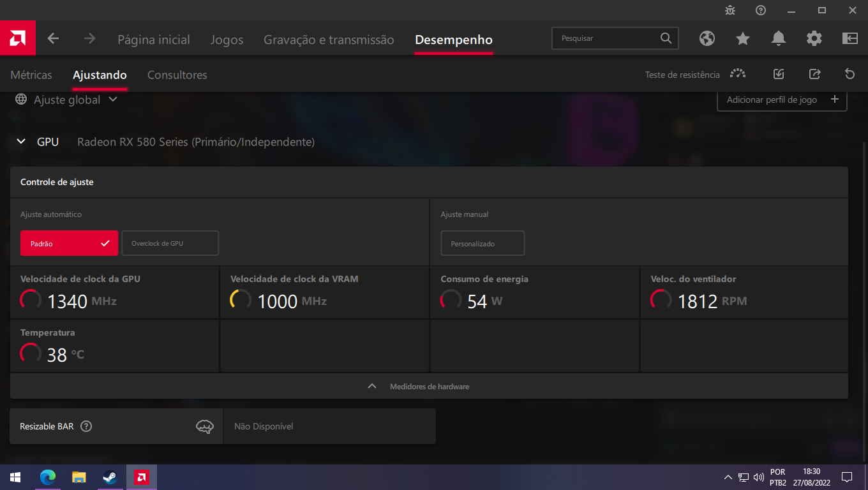868x490 pixels.
Task: Open favorites star icon
Action: point(742,38)
